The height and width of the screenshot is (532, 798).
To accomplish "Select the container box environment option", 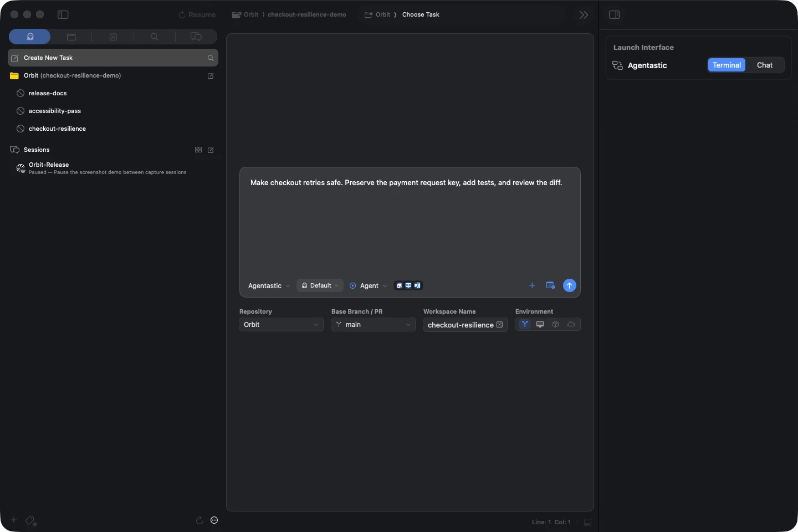I will click(x=556, y=324).
